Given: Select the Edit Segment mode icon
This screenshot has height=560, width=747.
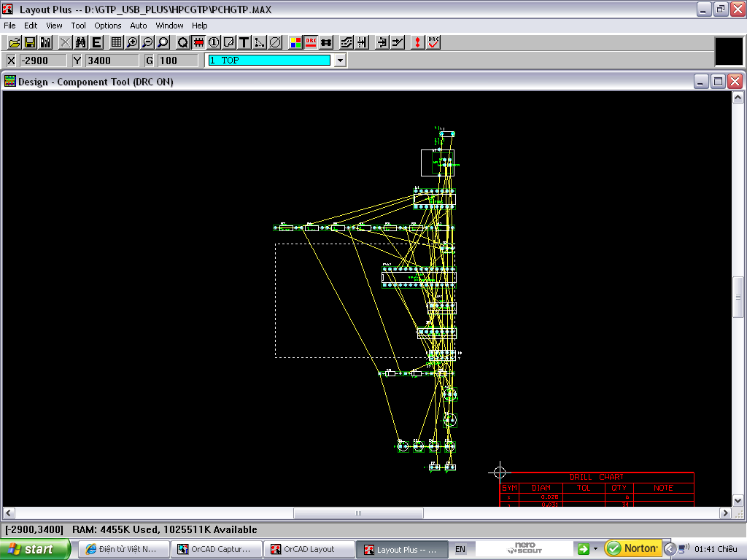Looking at the screenshot, I should pos(382,43).
